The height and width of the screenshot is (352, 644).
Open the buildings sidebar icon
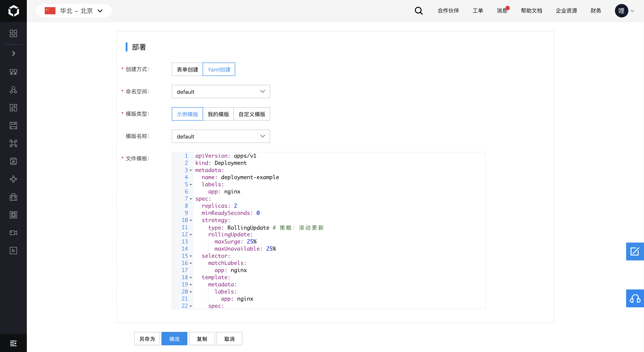pos(13,197)
